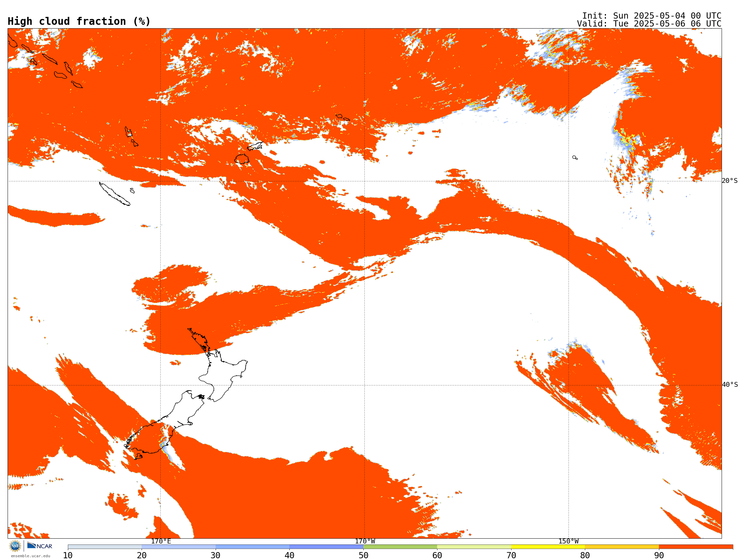
Task: Pick the 80-90 amber colorbar segment
Action: click(x=622, y=547)
